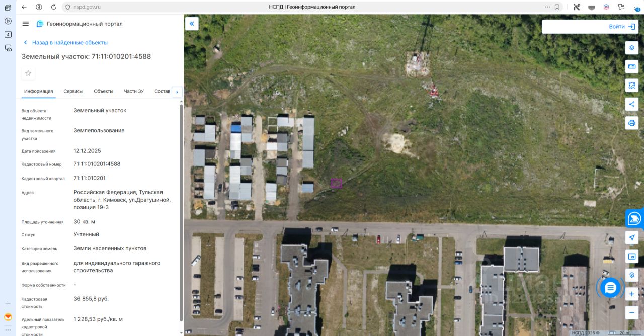
Task: Switch to the Части ЗУ tab
Action: [134, 91]
